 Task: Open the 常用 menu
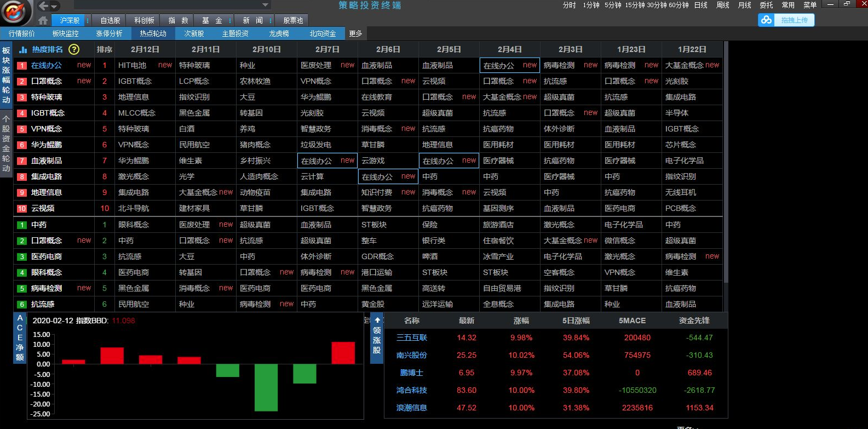tap(788, 5)
